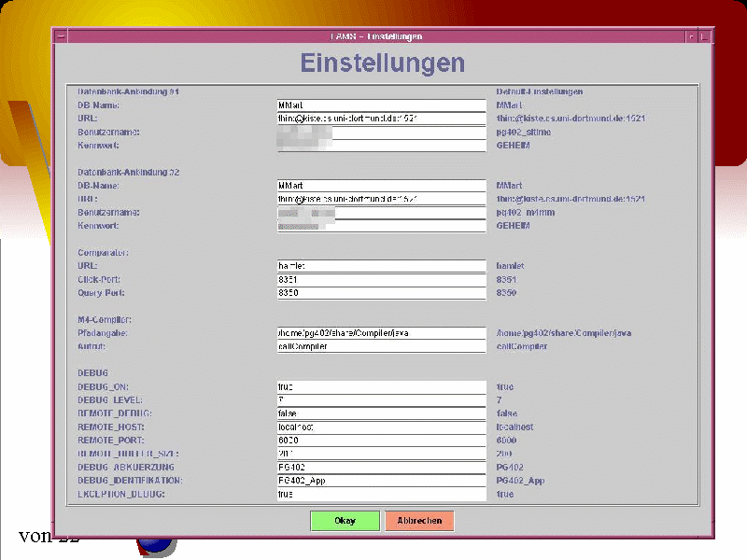Click the DEBUG_IDENTIFIKATION field with PG402_App
The image size is (747, 560).
(381, 481)
